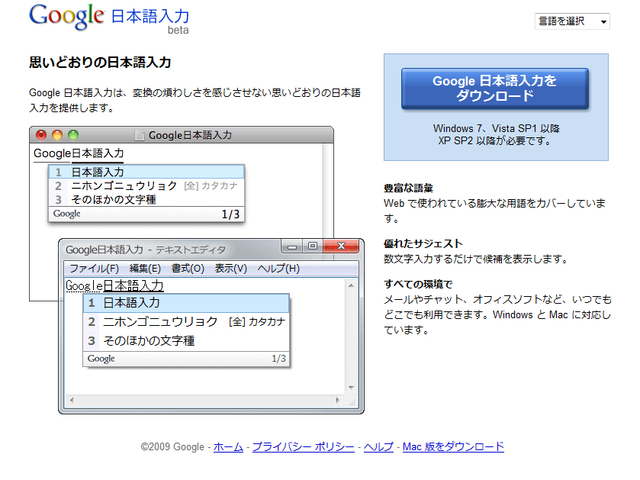Close the テキストエディタ window

(x=341, y=246)
